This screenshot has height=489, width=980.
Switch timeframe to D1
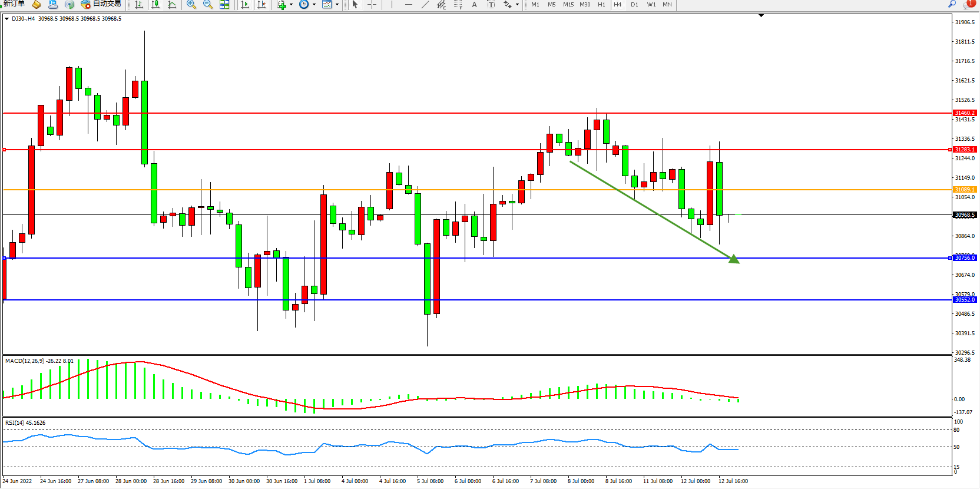coord(634,5)
